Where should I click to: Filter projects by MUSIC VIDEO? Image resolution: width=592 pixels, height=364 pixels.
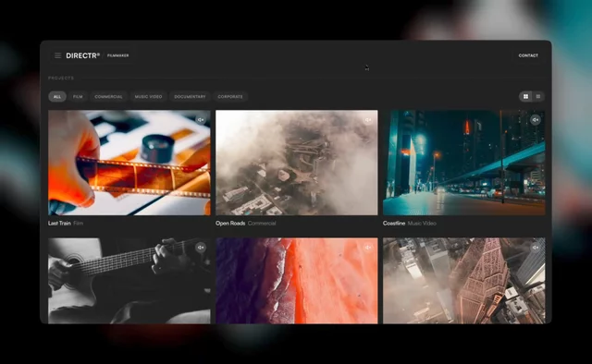[148, 97]
